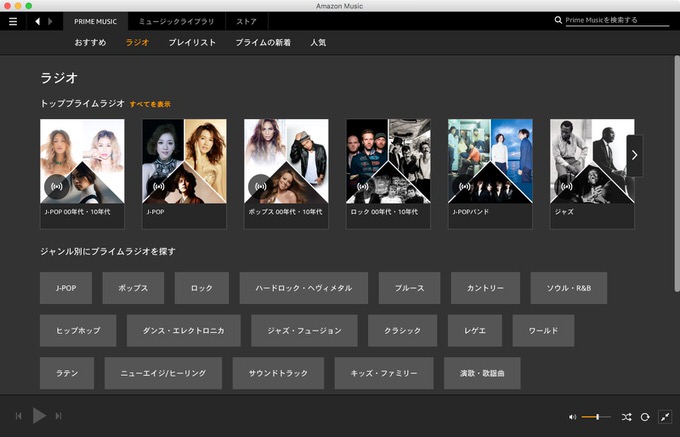This screenshot has height=437, width=680.
Task: Select 人気 sub-tab
Action: point(318,42)
